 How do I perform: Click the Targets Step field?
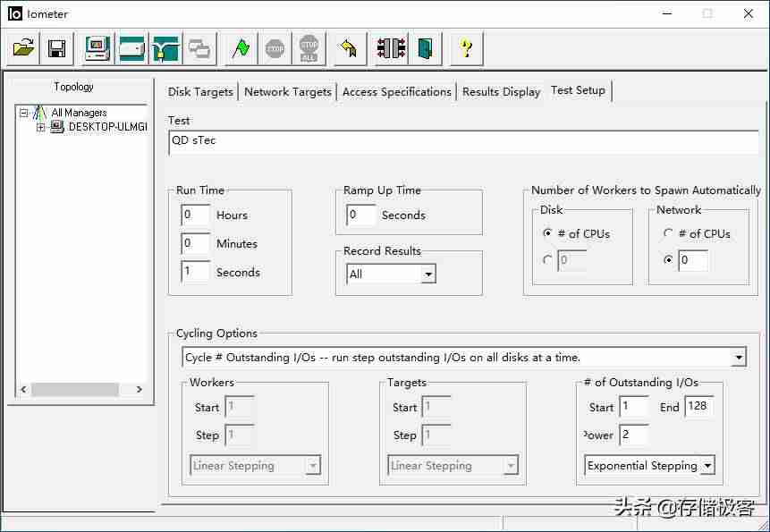pos(436,435)
